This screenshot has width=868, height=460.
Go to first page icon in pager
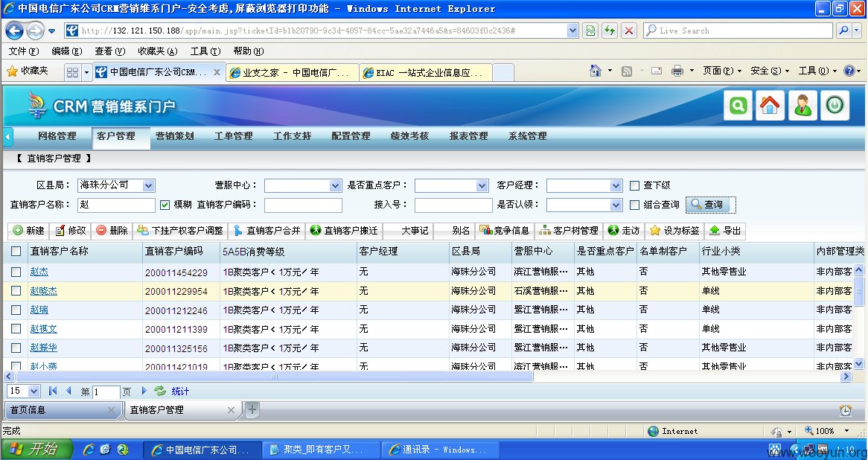coord(53,391)
